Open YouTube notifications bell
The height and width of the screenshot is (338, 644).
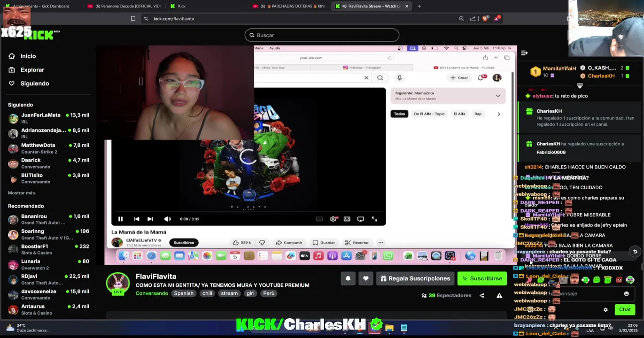point(481,77)
